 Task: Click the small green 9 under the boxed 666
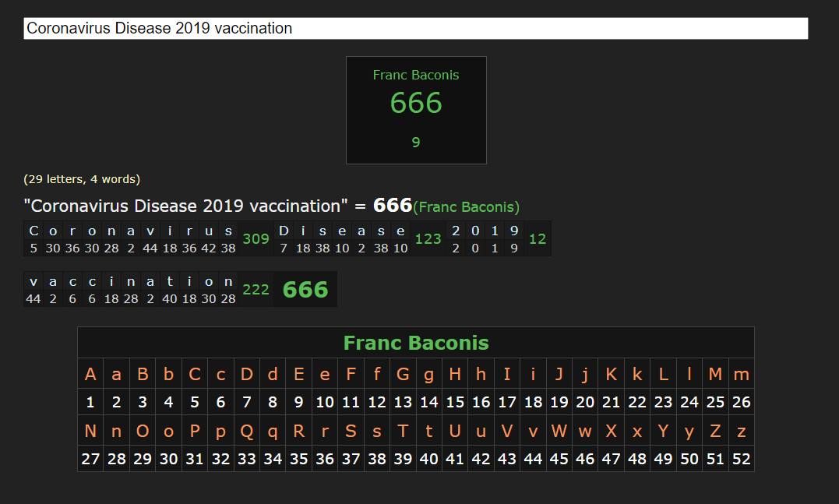(416, 143)
